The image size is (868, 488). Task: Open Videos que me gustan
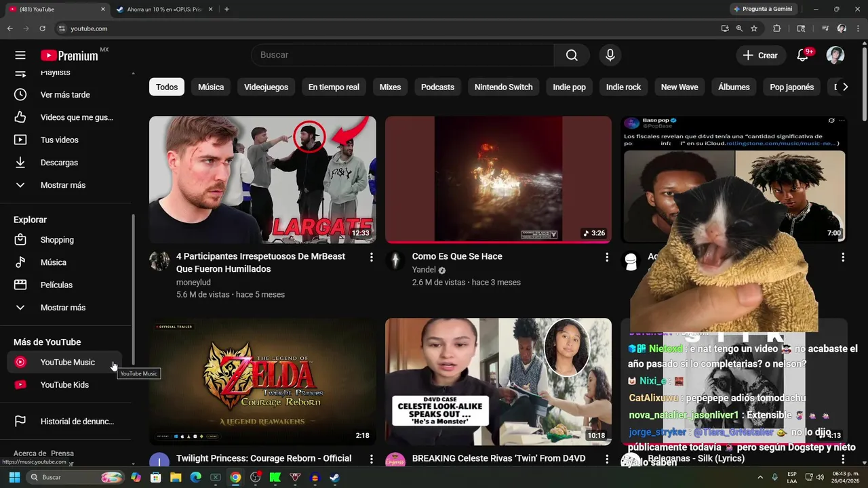point(65,117)
